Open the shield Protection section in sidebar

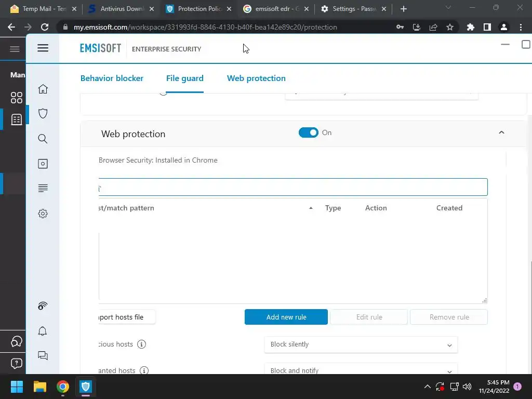click(43, 113)
